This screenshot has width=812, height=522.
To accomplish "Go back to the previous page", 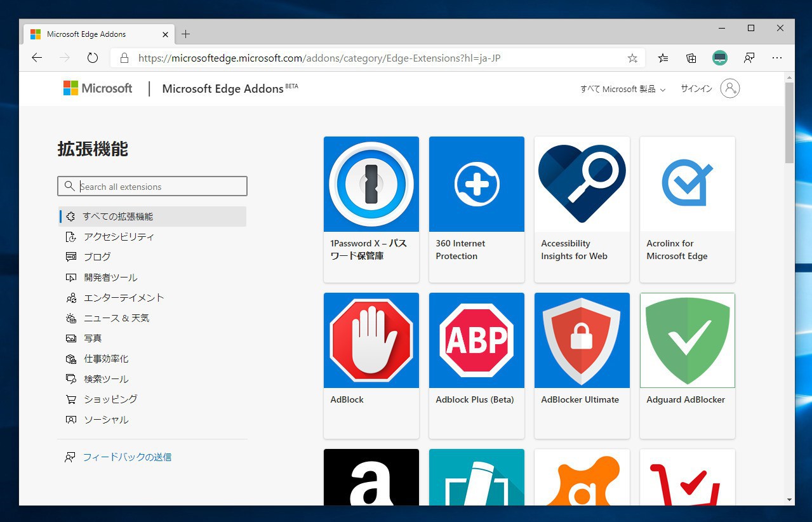I will (x=37, y=58).
